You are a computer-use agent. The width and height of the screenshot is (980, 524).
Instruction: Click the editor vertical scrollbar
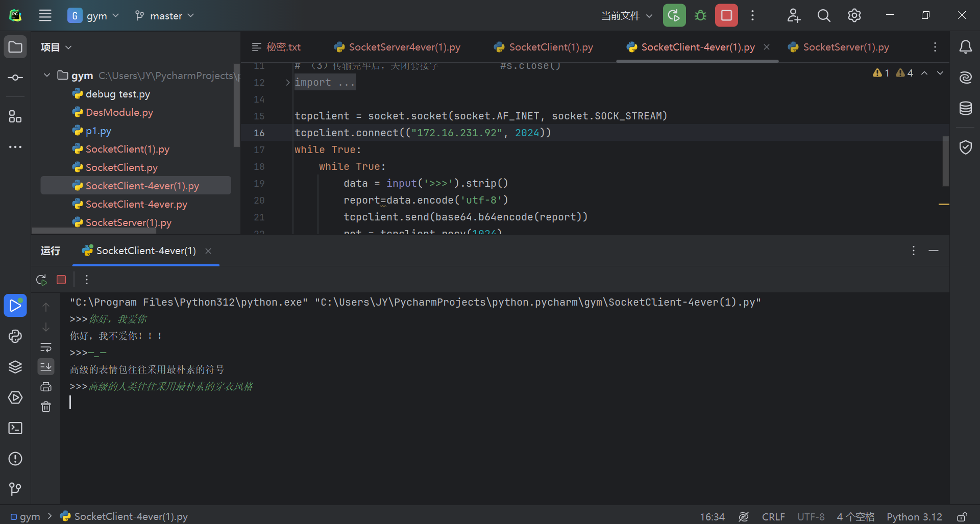click(945, 161)
